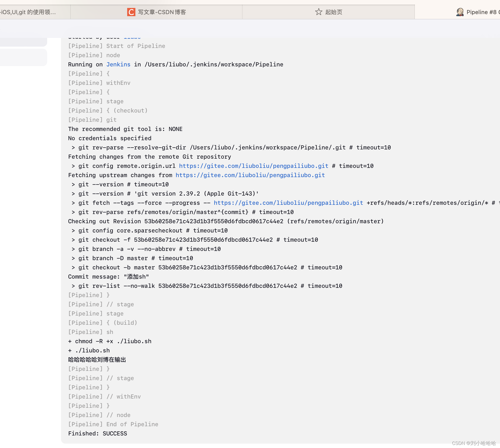Click the '哈哈哈哈哈刘博在输出' output line
Viewport: 500px width, 448px height.
pos(97,360)
